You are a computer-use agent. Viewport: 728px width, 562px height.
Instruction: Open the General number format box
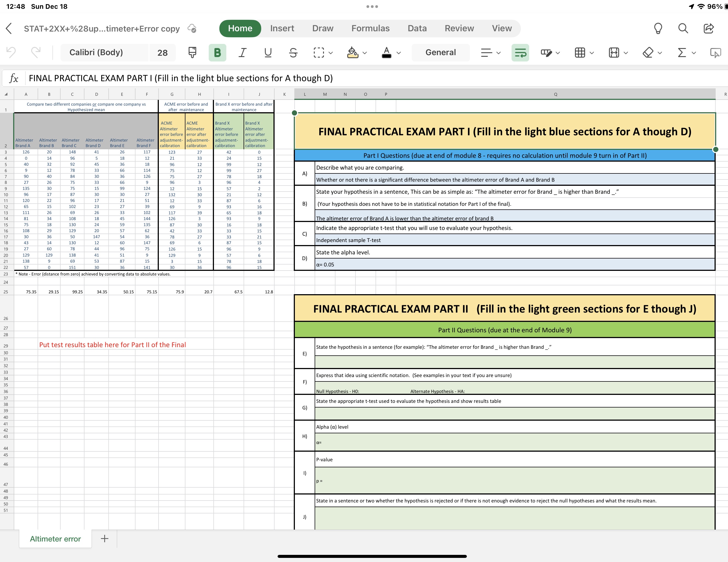440,52
